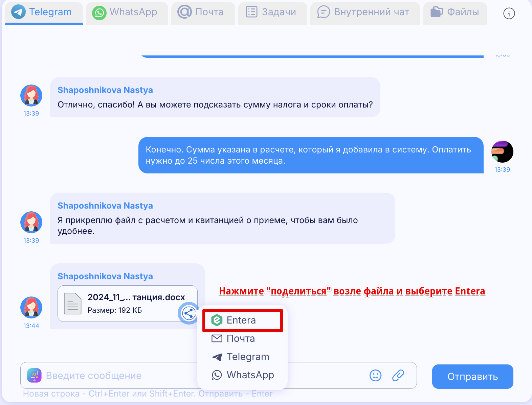The height and width of the screenshot is (405, 532).
Task: Click Nastya's avatar beside the 13:44 message
Action: point(31,307)
